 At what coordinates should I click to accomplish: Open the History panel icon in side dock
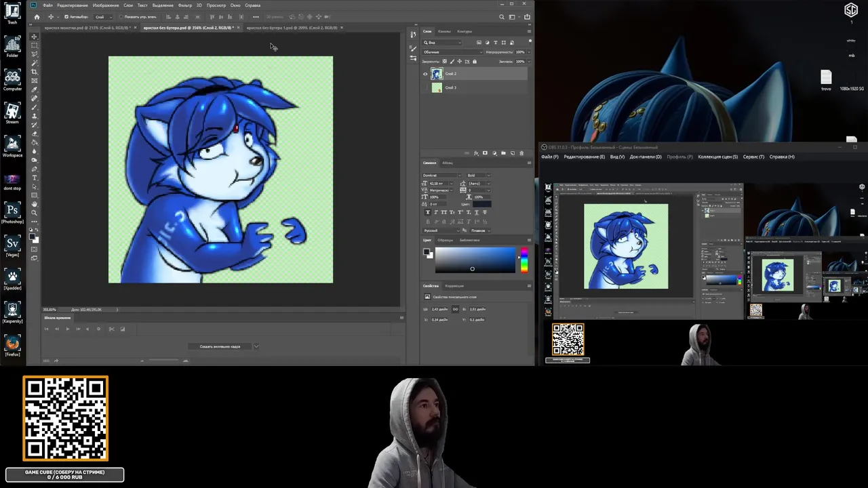[413, 35]
